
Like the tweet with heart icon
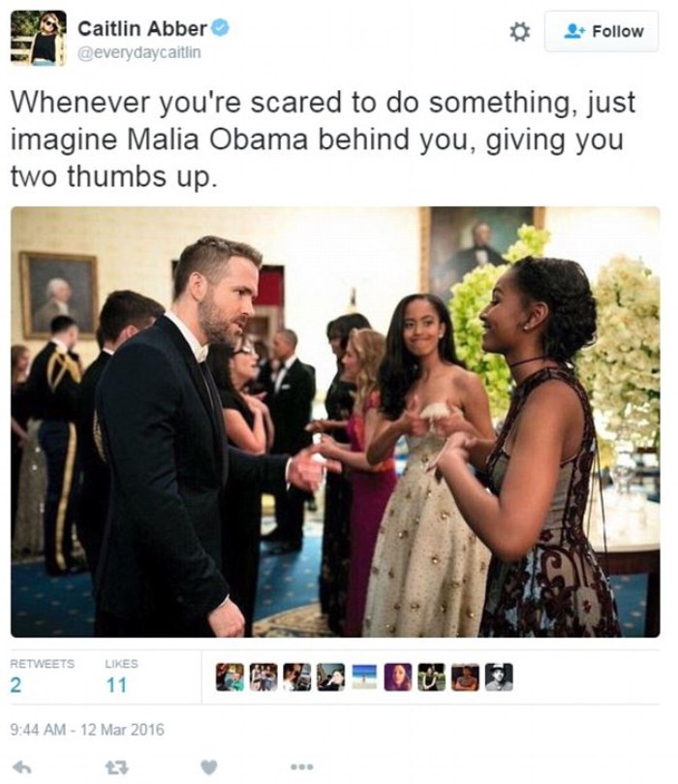pos(209,767)
